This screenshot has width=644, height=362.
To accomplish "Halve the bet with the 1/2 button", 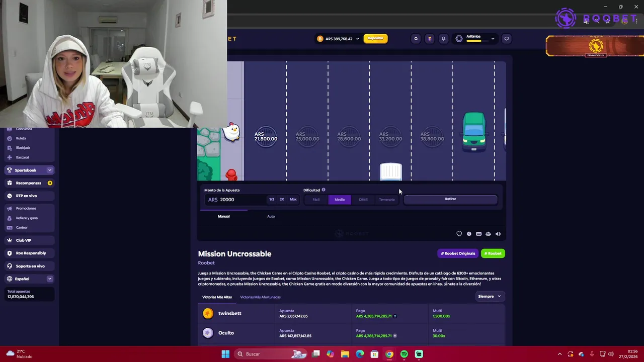I will (272, 200).
